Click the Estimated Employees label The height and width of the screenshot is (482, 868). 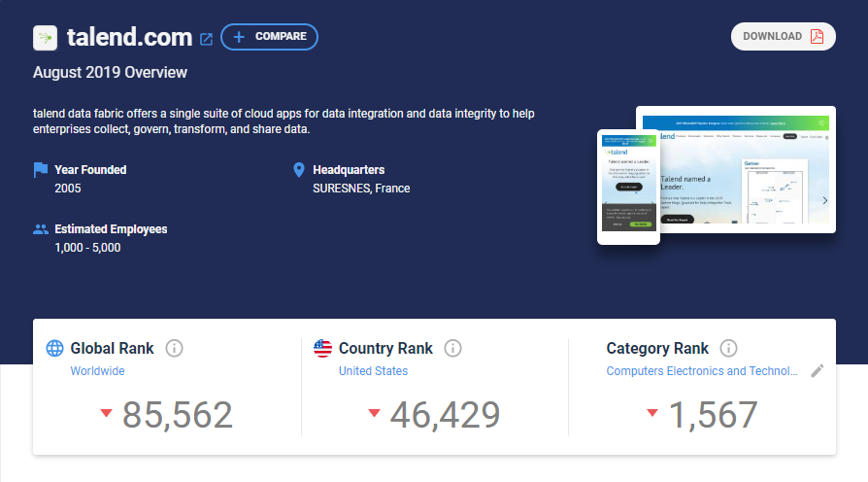[111, 229]
